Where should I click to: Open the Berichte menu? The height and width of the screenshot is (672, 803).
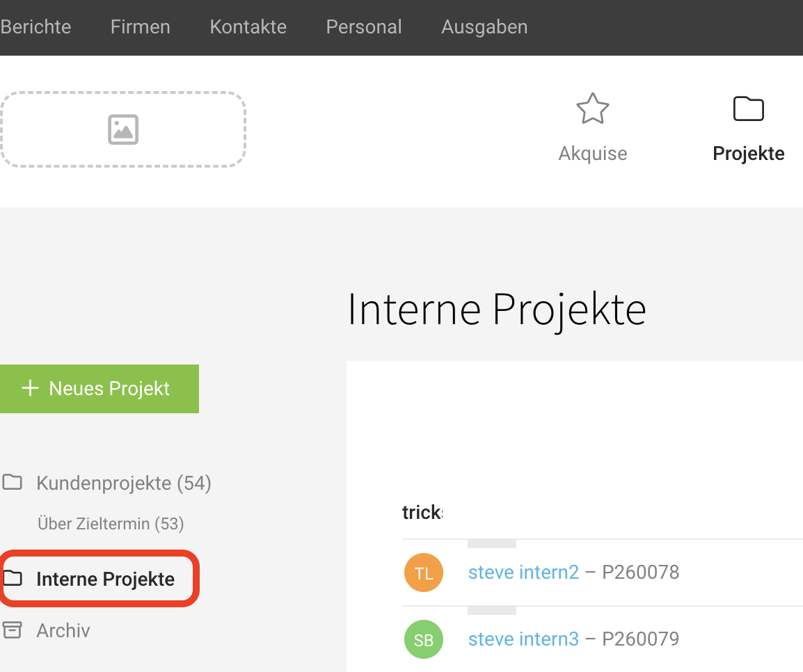35,27
